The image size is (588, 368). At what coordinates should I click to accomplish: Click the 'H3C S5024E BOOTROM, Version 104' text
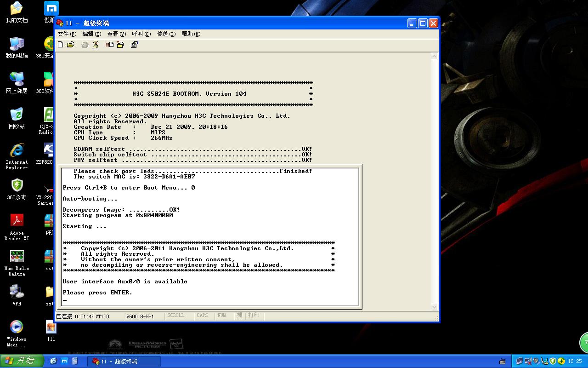(189, 94)
